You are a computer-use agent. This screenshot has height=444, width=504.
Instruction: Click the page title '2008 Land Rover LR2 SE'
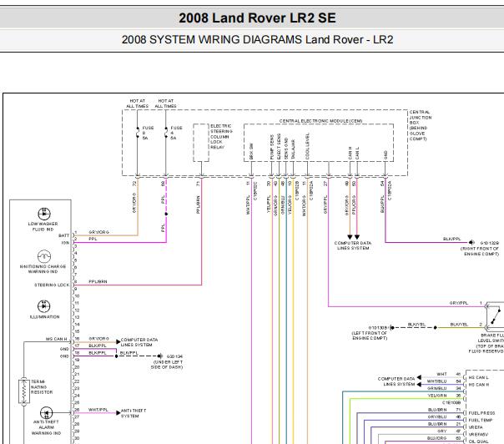coord(257,18)
